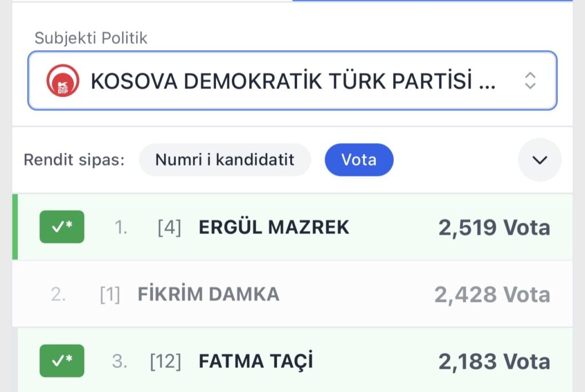This screenshot has height=392, width=585.
Task: Click candidate number [12] for Fatma Taçi
Action: coord(165,361)
